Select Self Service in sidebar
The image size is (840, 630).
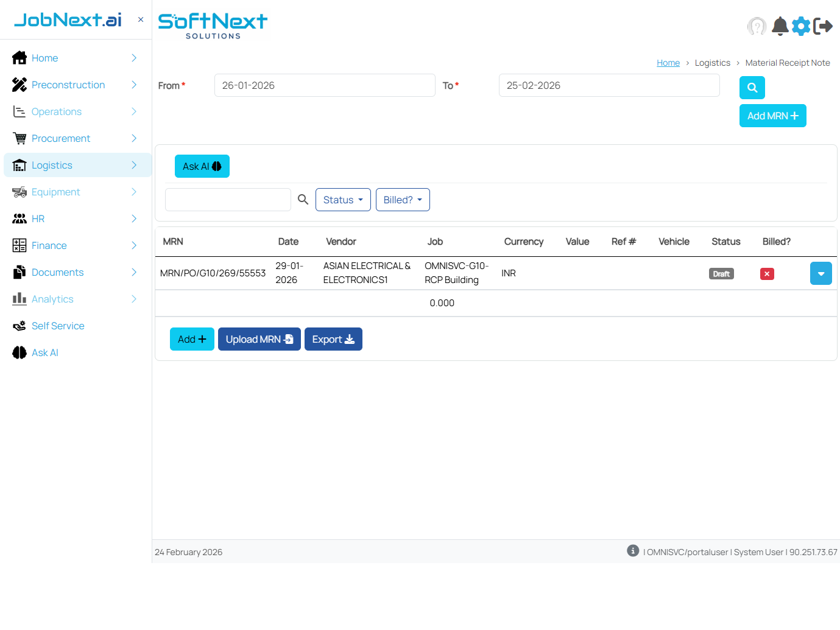[58, 326]
